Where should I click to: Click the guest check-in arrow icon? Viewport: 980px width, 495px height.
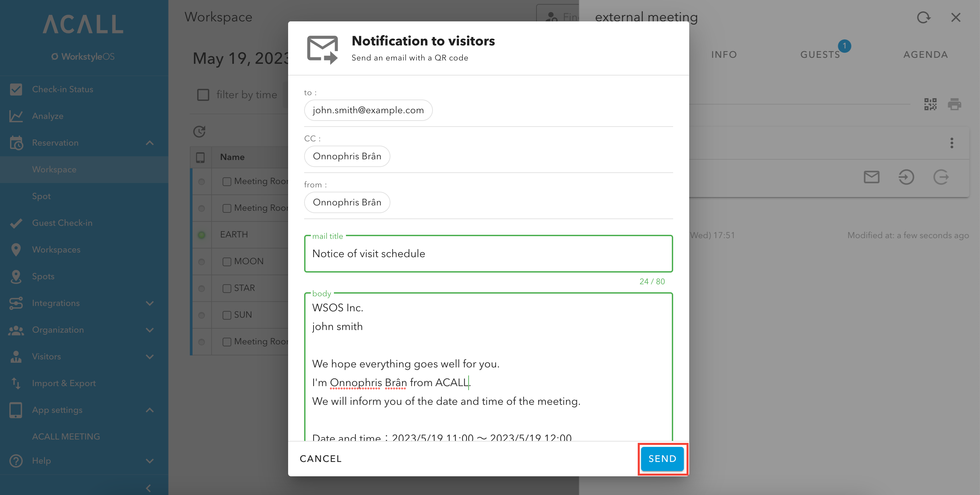pos(906,177)
